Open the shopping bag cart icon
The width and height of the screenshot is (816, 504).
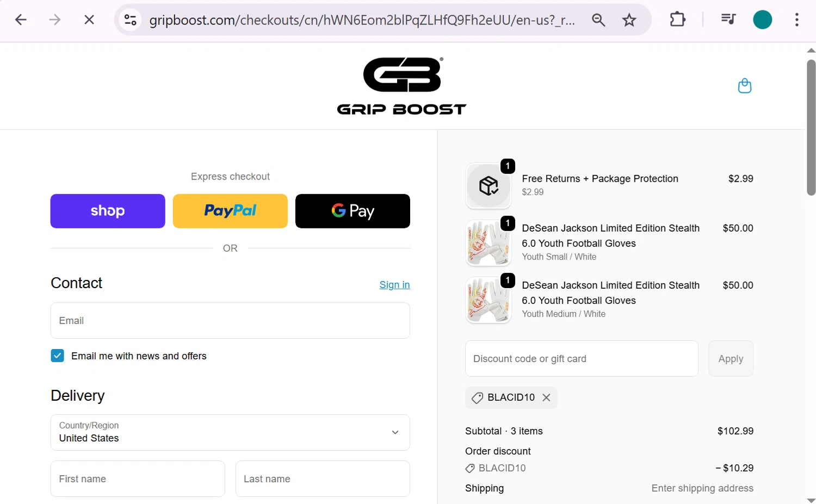point(744,86)
